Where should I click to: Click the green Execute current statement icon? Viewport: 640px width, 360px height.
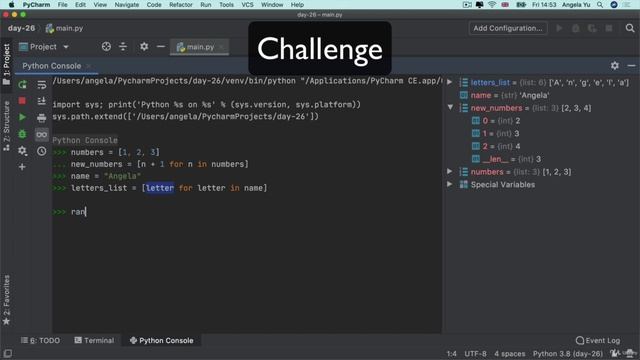tap(22, 118)
